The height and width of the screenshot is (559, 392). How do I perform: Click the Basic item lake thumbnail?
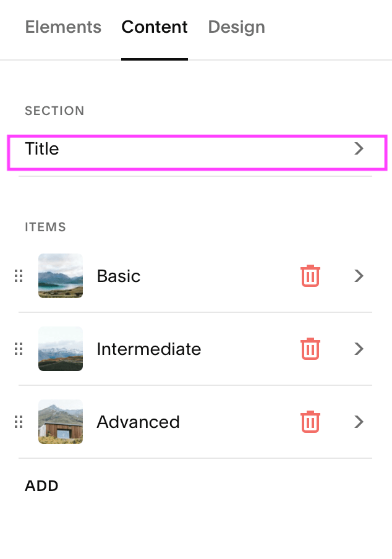click(61, 276)
